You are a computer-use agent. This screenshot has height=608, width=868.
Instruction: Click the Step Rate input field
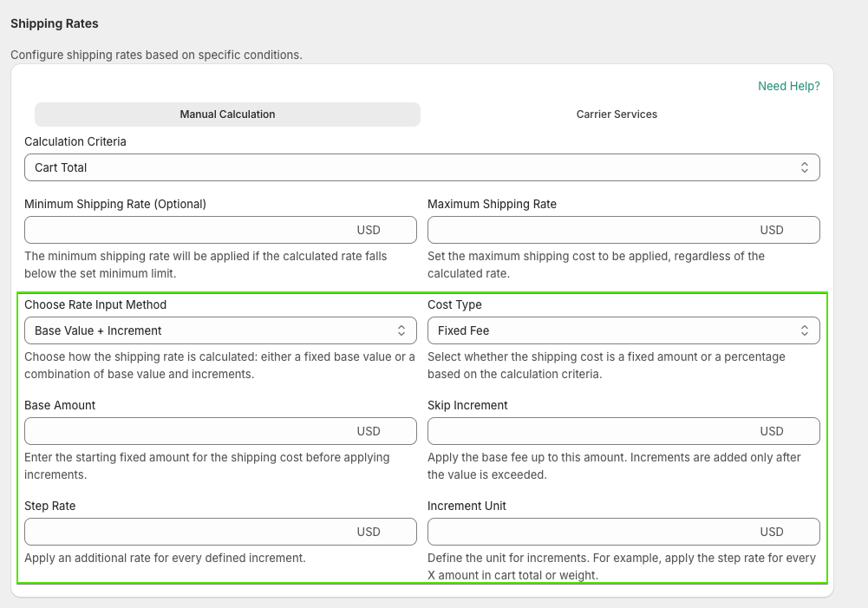tap(220, 532)
